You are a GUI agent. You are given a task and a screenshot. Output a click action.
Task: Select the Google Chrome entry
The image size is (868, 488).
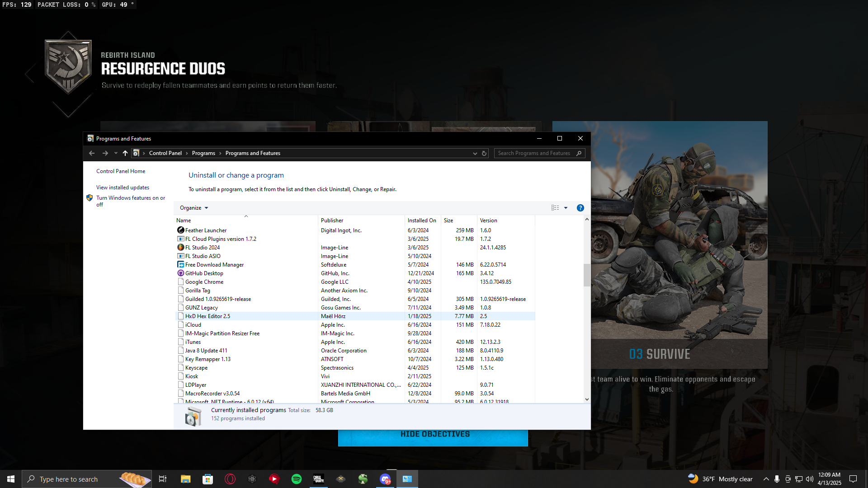(x=355, y=282)
